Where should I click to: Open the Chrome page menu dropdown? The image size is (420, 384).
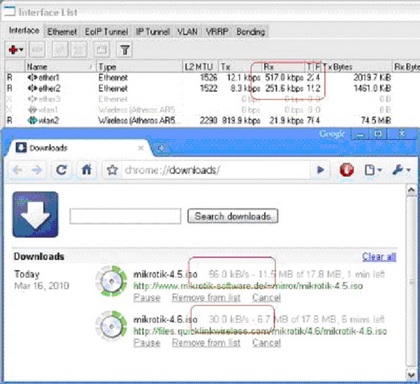[372, 170]
